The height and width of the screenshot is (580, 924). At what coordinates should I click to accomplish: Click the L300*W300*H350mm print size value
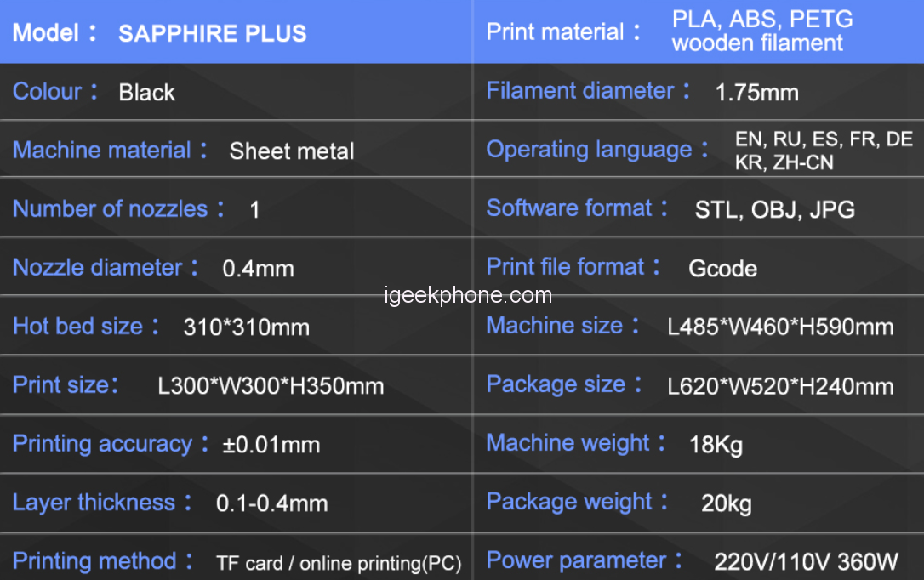271,386
